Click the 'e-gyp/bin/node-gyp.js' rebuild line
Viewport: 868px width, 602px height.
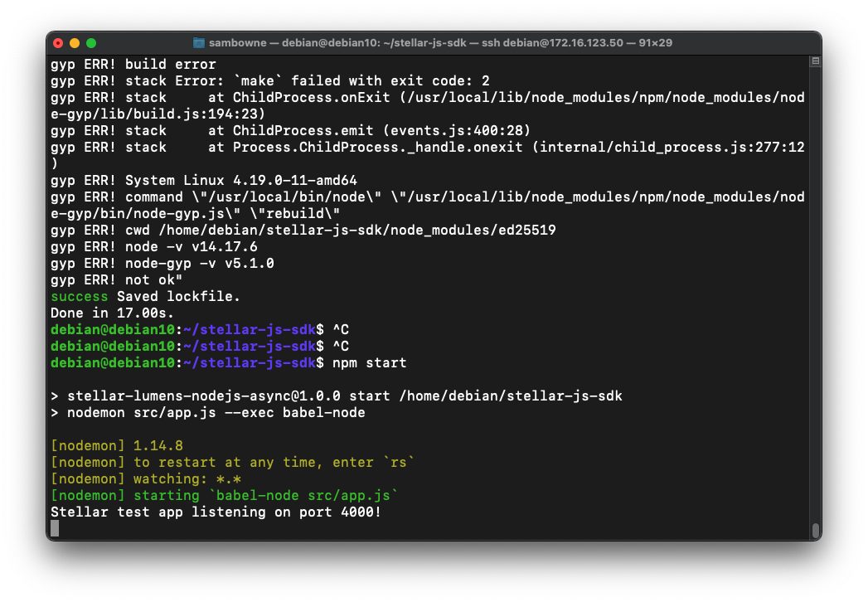(x=196, y=214)
